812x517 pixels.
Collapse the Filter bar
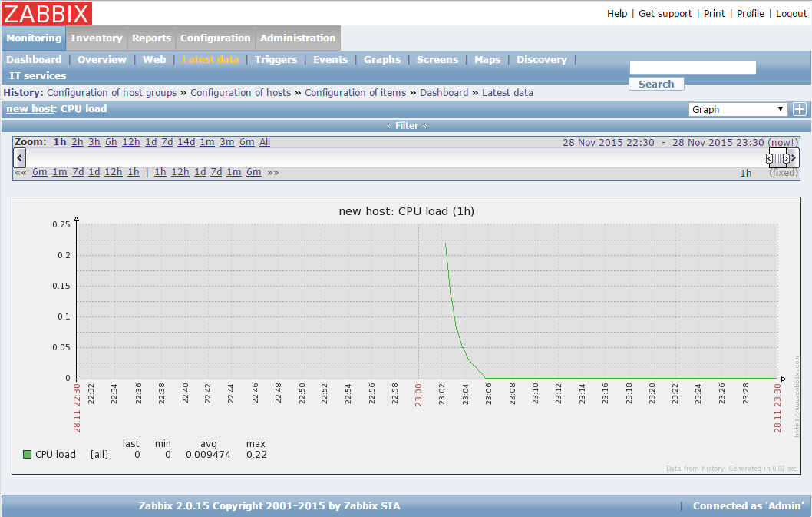[x=406, y=125]
